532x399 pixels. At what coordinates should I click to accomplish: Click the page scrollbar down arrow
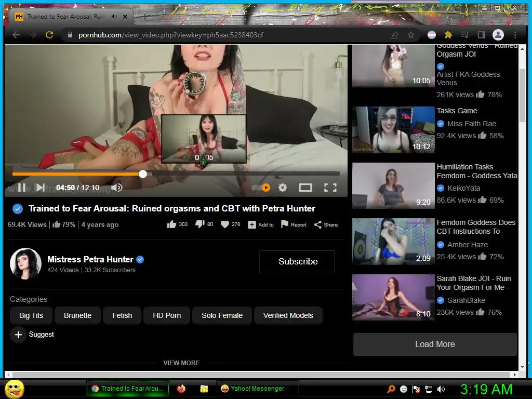coord(522,367)
